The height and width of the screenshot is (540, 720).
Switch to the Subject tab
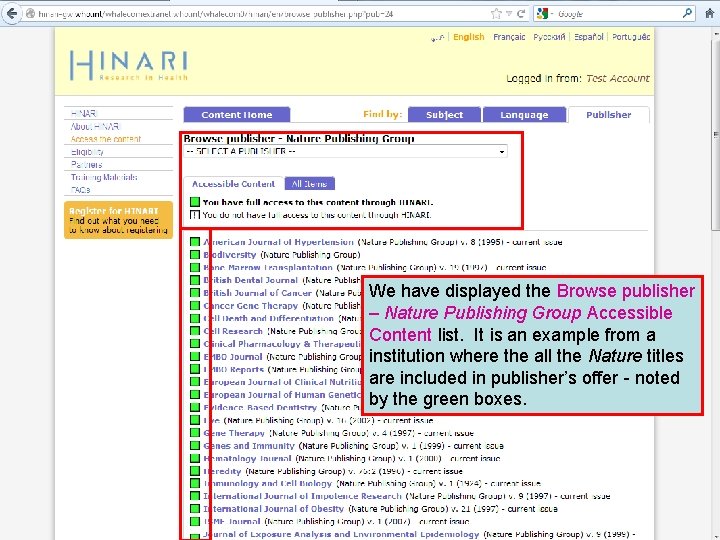[444, 115]
